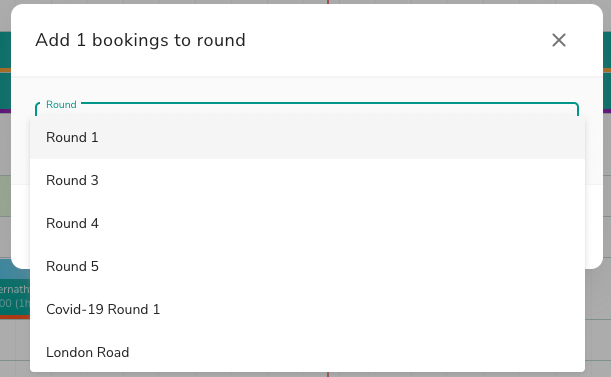Viewport: 611px width, 377px height.
Task: Click the Round dropdown field
Action: pyautogui.click(x=307, y=109)
